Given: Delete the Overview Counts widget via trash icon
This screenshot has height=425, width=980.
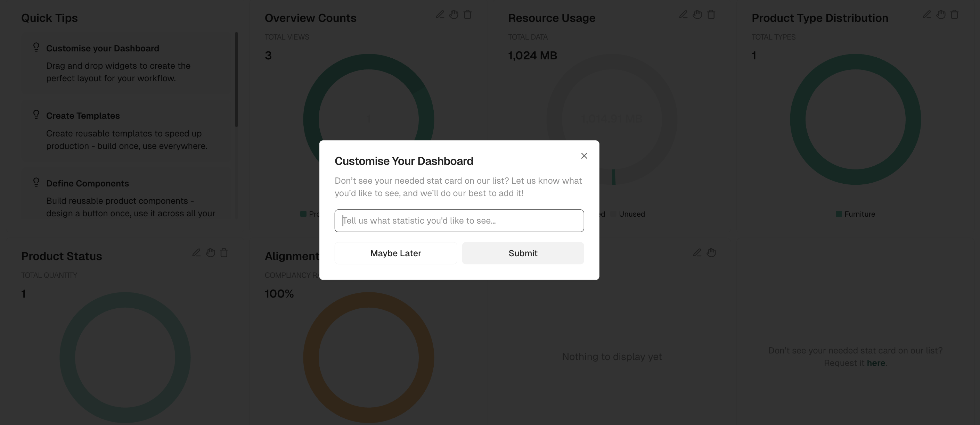Looking at the screenshot, I should coord(467,15).
